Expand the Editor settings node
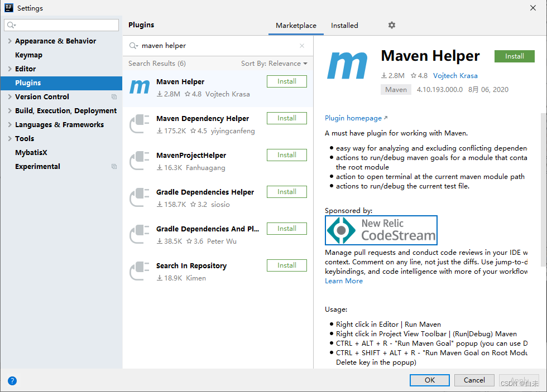 coord(10,69)
